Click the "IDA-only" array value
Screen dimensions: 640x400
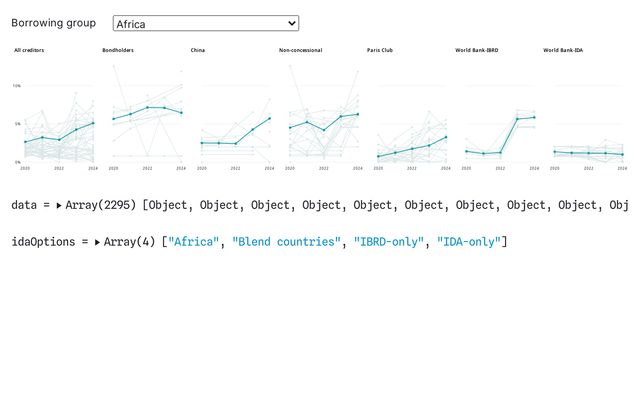coord(469,241)
